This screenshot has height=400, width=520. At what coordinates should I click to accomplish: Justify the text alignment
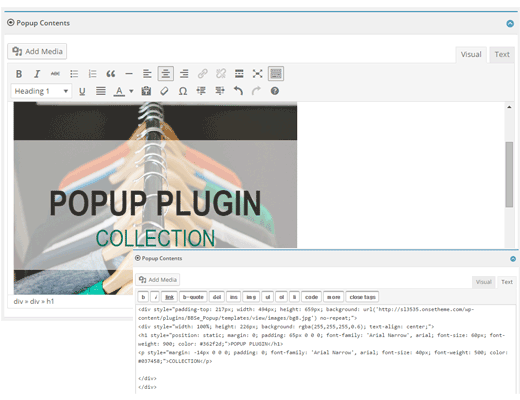point(101,91)
